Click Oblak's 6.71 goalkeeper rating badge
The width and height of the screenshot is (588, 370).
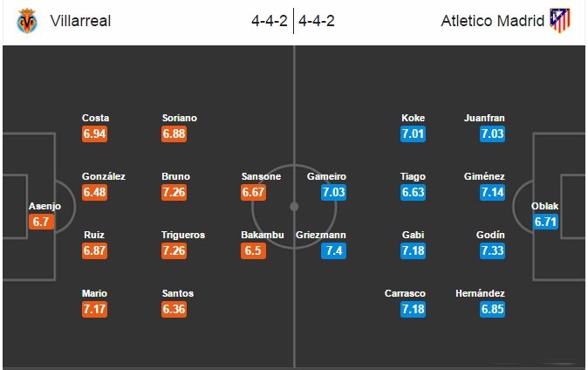point(545,222)
